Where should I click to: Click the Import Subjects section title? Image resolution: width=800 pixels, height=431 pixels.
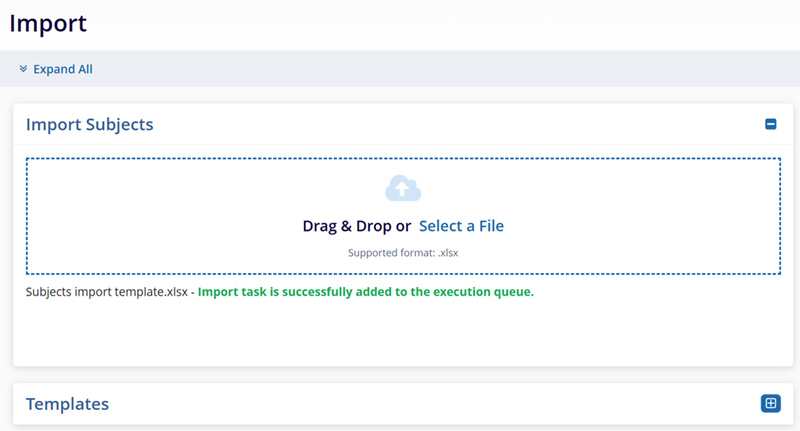point(90,124)
